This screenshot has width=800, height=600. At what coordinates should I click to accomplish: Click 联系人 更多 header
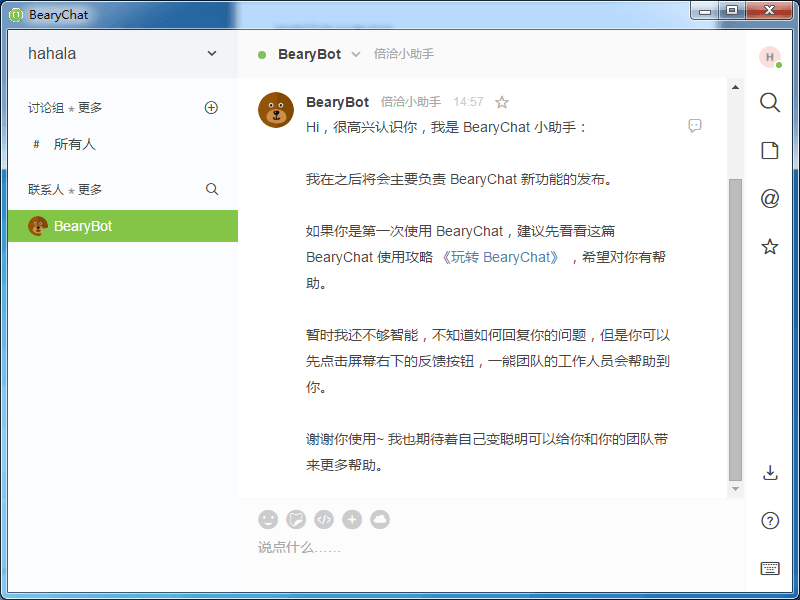coord(65,189)
